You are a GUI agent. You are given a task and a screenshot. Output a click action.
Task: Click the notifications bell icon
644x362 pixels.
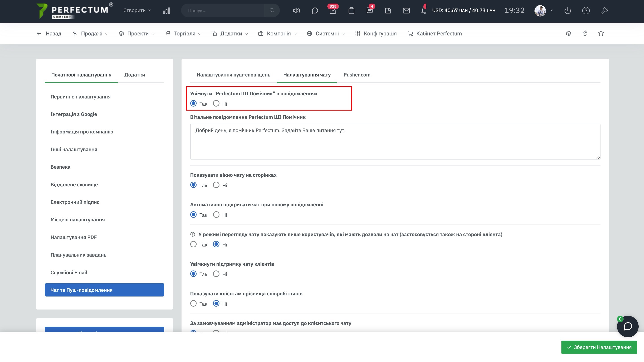pyautogui.click(x=424, y=11)
